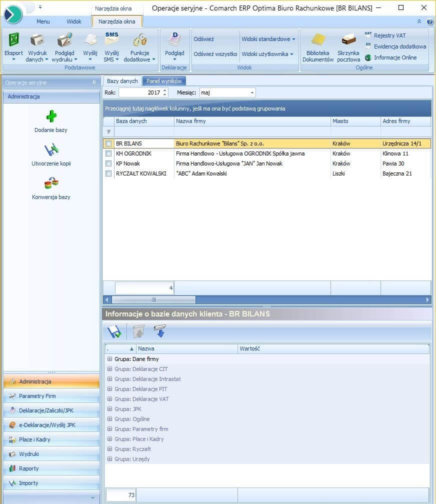Select the Narzędzia okna ribbon tab

pyautogui.click(x=116, y=21)
